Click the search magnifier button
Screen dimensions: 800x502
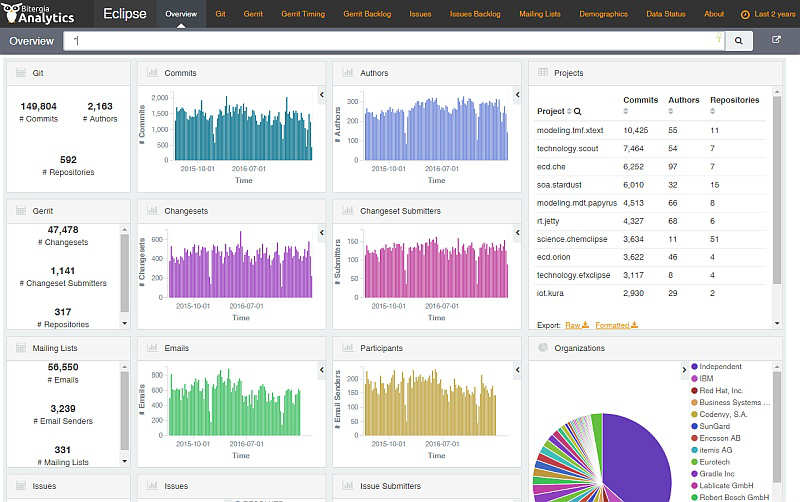coord(738,41)
